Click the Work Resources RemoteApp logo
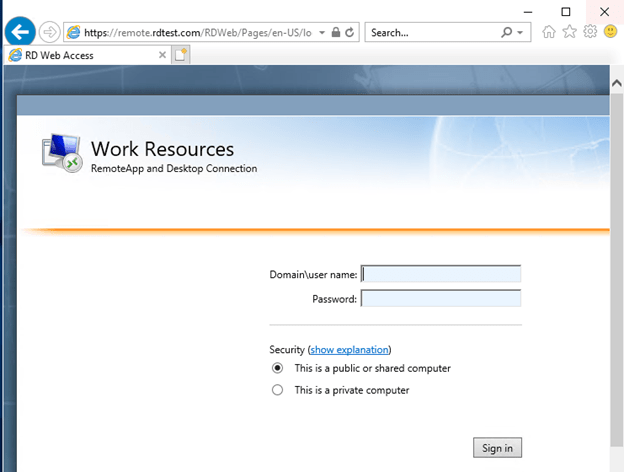 coord(61,153)
